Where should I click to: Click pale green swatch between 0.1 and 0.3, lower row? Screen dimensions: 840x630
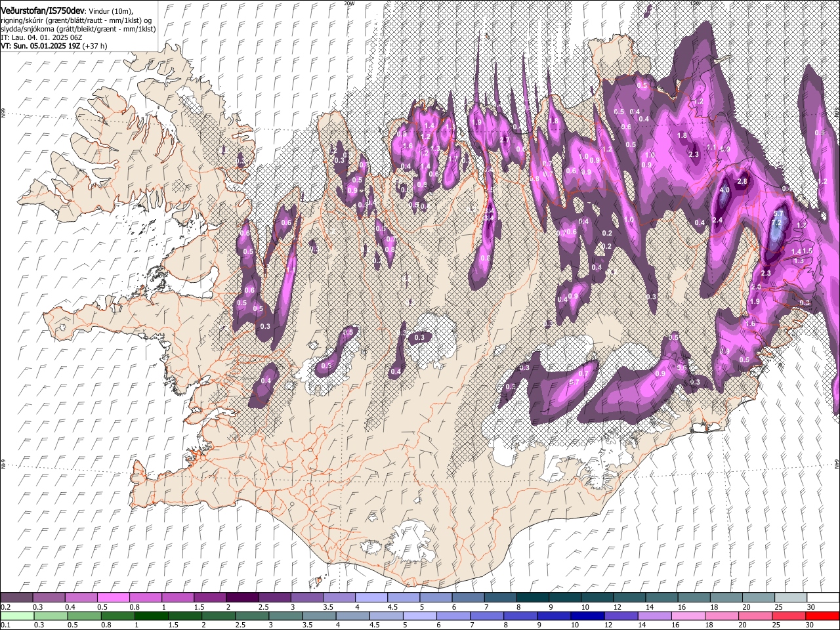17,616
